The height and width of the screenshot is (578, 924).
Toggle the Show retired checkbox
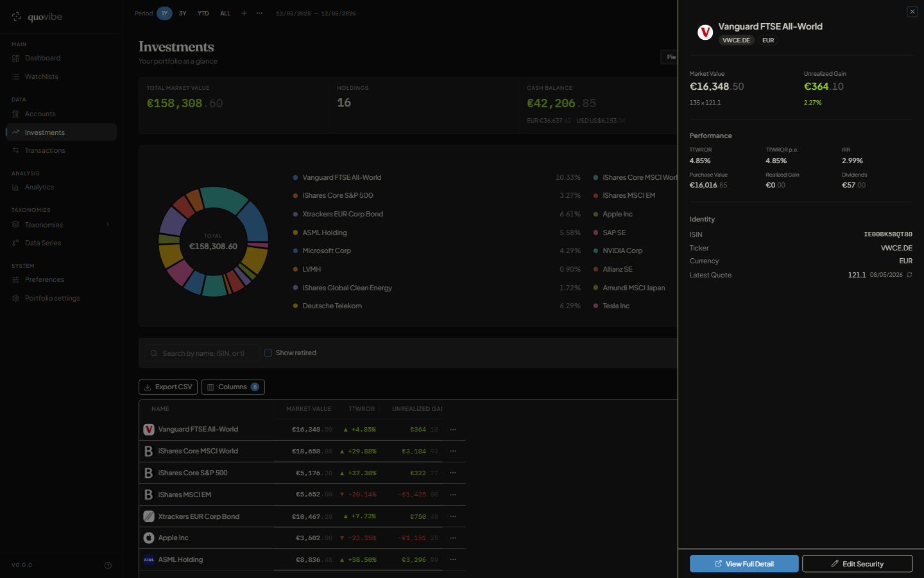(x=268, y=353)
